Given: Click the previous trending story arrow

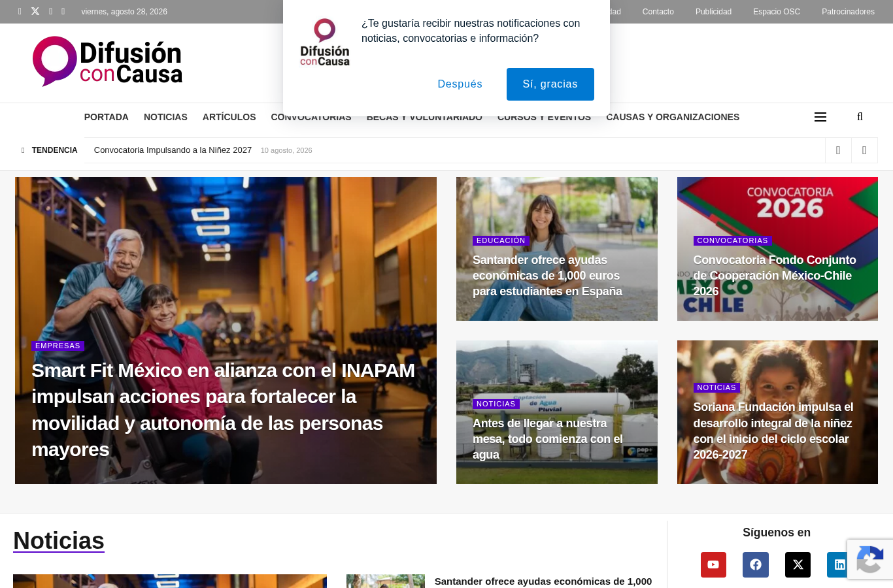Looking at the screenshot, I should [x=838, y=150].
